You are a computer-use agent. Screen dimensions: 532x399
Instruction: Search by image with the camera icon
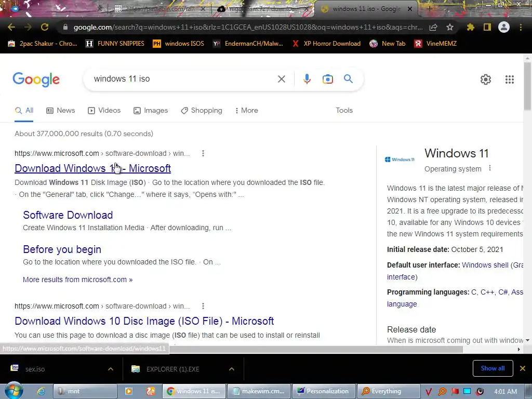[x=327, y=79]
